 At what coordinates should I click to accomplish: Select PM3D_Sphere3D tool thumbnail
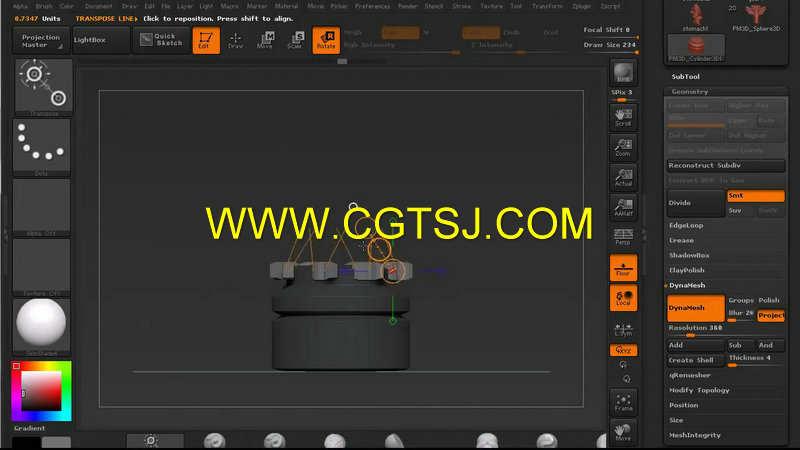(756, 17)
